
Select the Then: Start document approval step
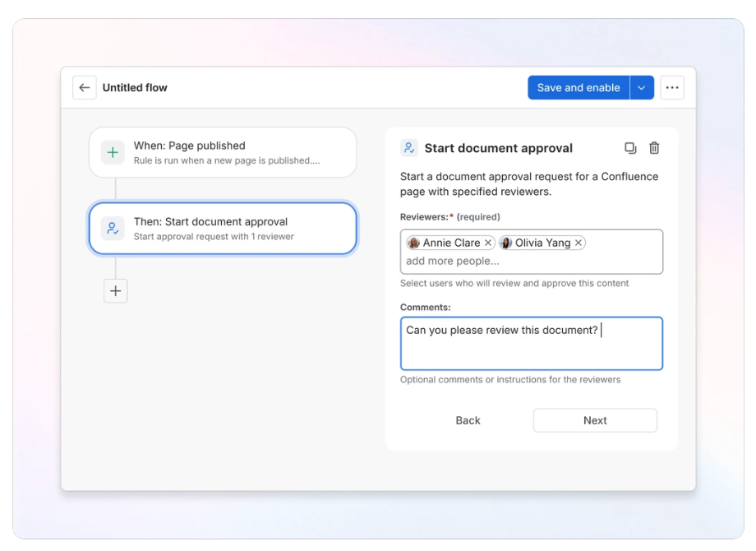click(x=223, y=229)
